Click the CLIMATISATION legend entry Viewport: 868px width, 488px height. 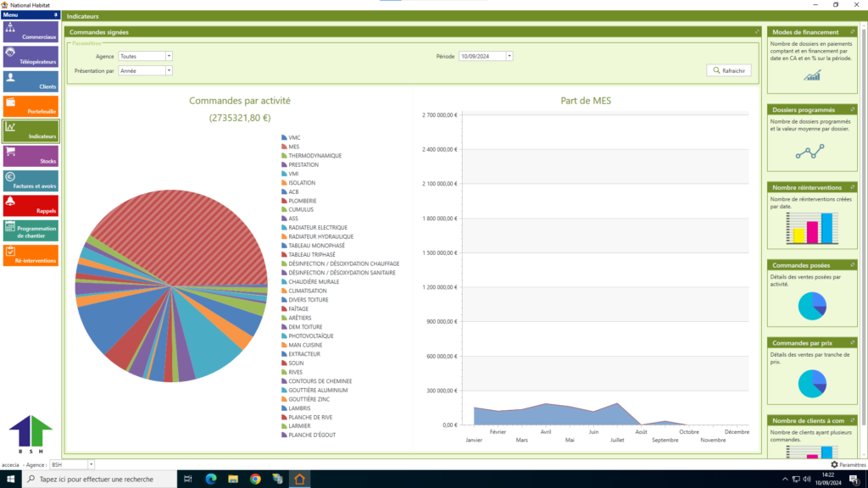(x=304, y=291)
